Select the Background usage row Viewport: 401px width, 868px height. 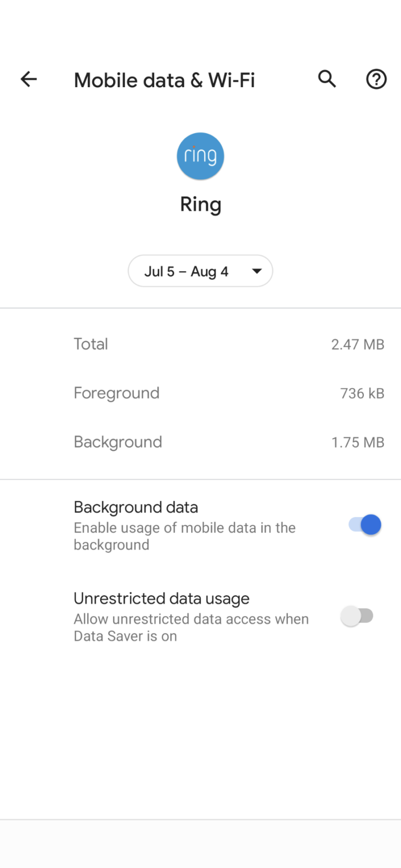pos(200,442)
